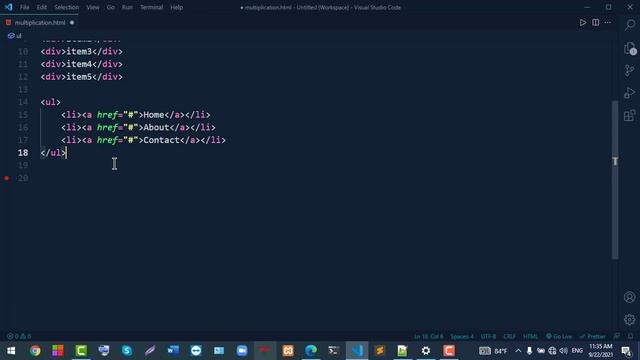Open Skype from the taskbar

click(x=127, y=351)
